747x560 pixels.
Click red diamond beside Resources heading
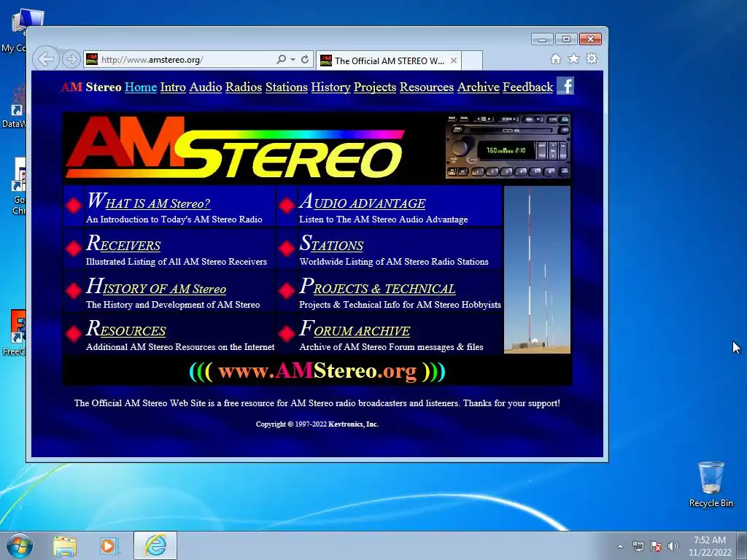click(x=74, y=333)
